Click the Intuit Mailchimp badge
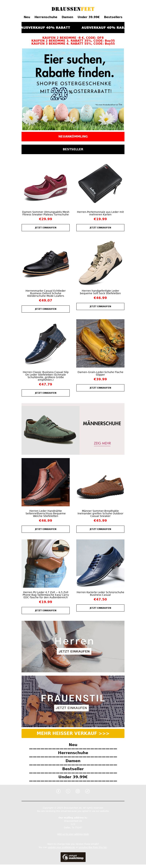This screenshot has width=146, height=868. pos(73,857)
